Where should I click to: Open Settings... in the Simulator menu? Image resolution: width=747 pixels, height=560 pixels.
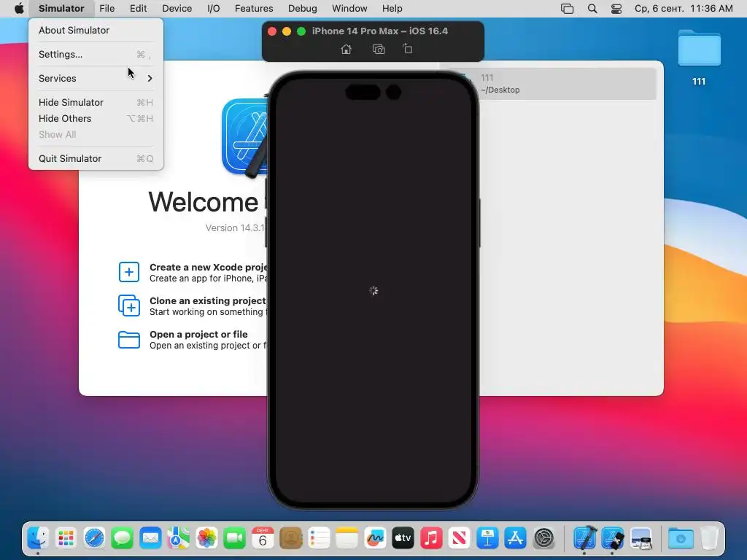96,54
